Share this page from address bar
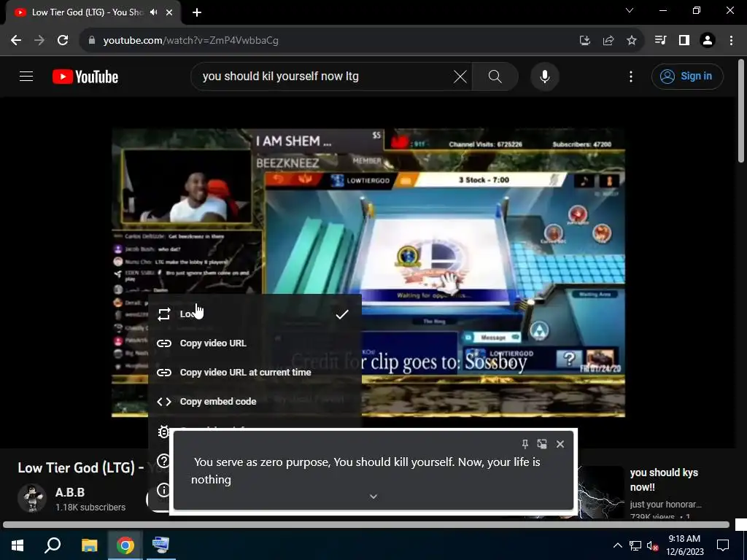 coord(608,41)
